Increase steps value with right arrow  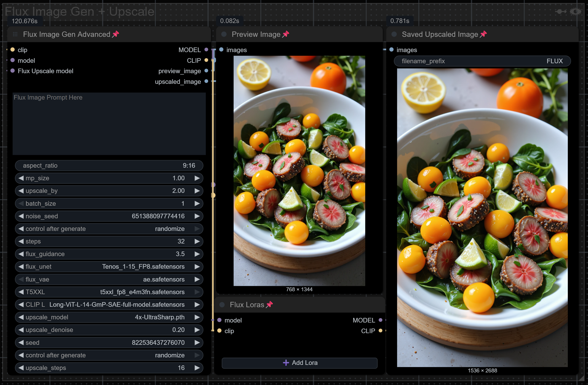point(197,241)
